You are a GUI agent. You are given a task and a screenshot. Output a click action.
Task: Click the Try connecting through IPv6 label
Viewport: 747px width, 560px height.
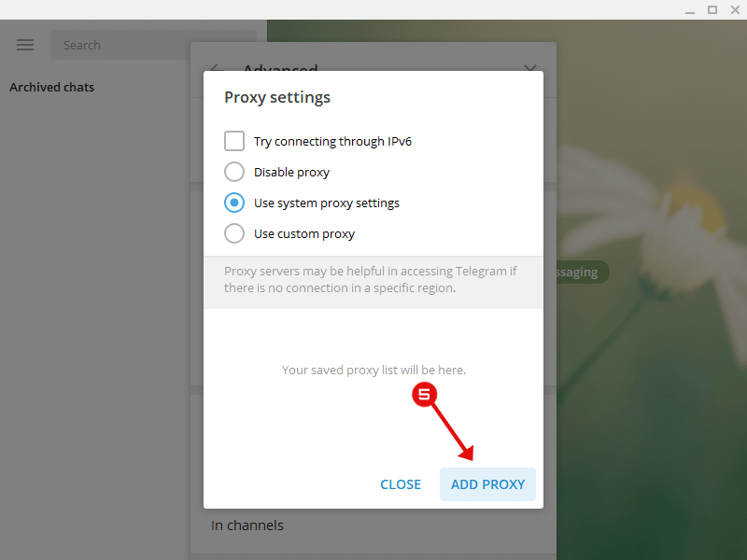click(332, 142)
